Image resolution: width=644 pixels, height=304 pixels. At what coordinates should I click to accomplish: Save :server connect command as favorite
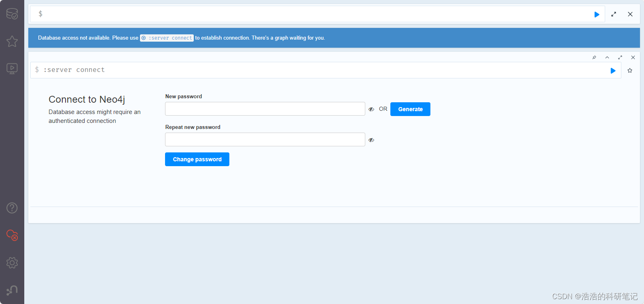point(630,70)
